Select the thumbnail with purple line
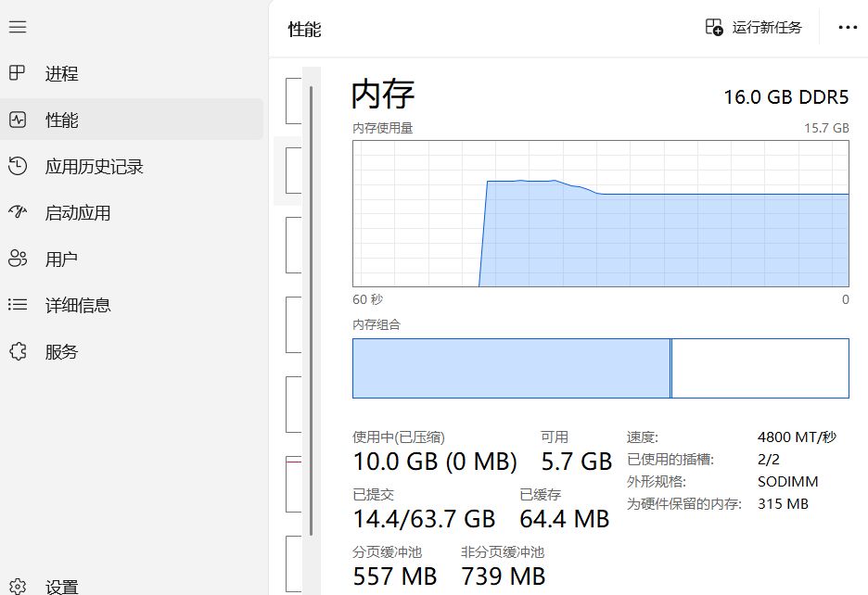 293,485
